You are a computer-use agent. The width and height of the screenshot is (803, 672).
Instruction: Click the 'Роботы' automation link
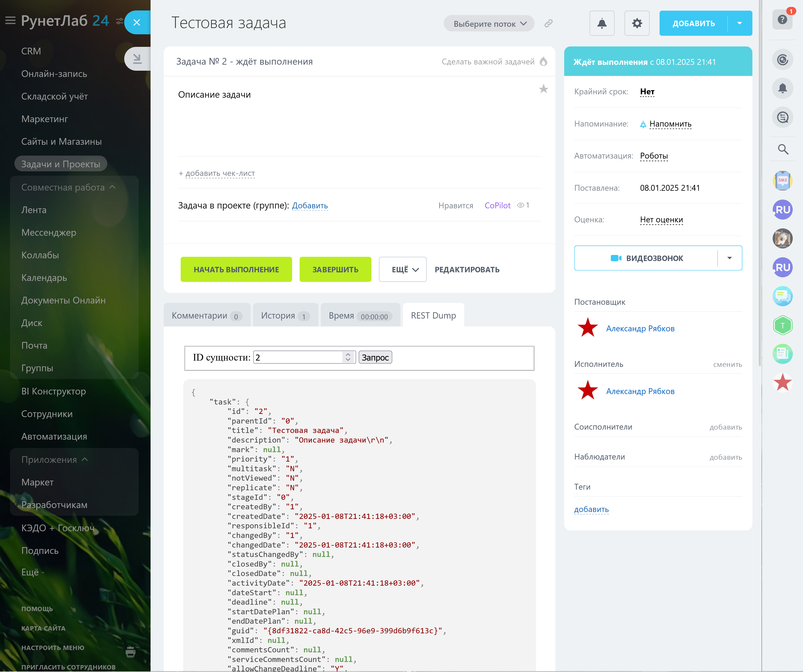[653, 156]
